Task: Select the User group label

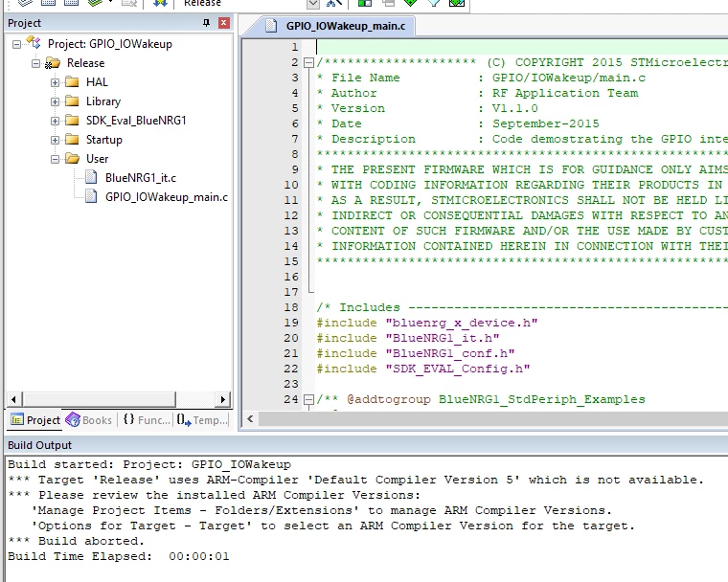Action: [97, 159]
